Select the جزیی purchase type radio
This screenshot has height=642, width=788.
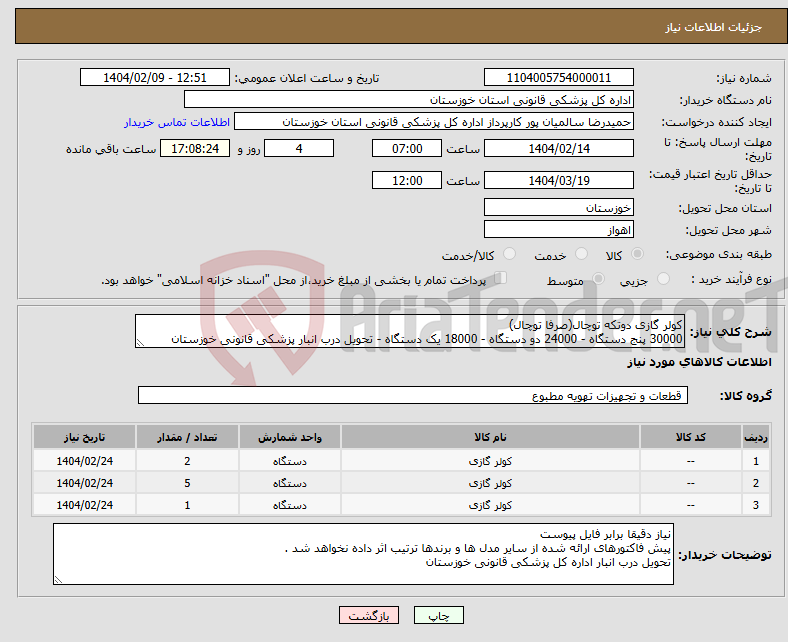[663, 279]
